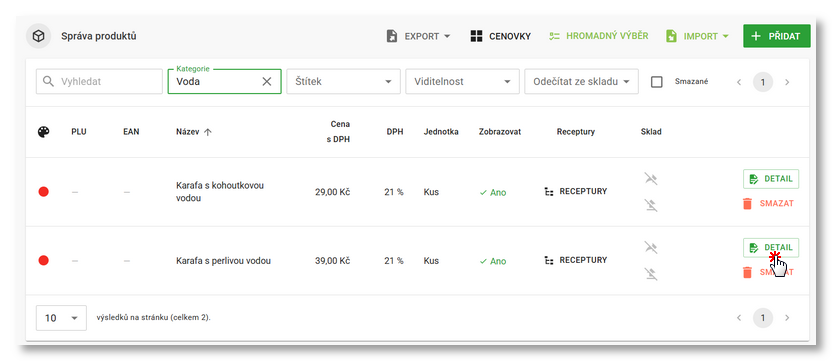Go to next page in bottom pagination
Viewport: 832px width, 361px height.
(787, 318)
